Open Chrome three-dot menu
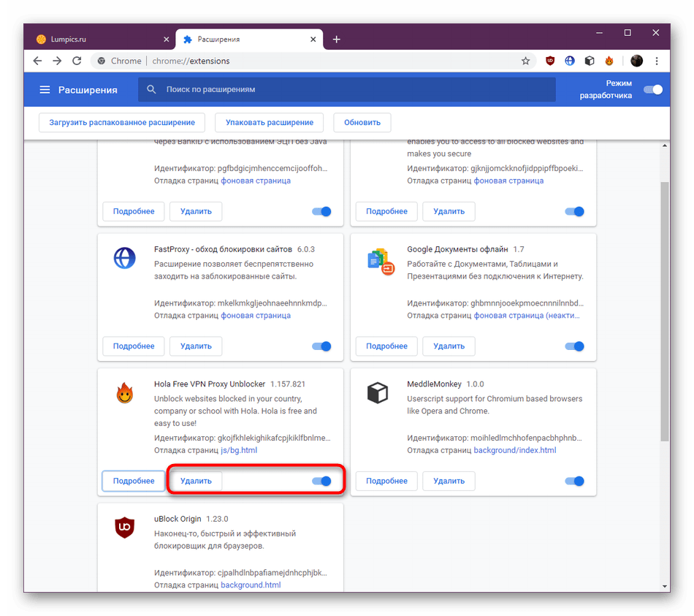This screenshot has height=616, width=694. click(657, 61)
